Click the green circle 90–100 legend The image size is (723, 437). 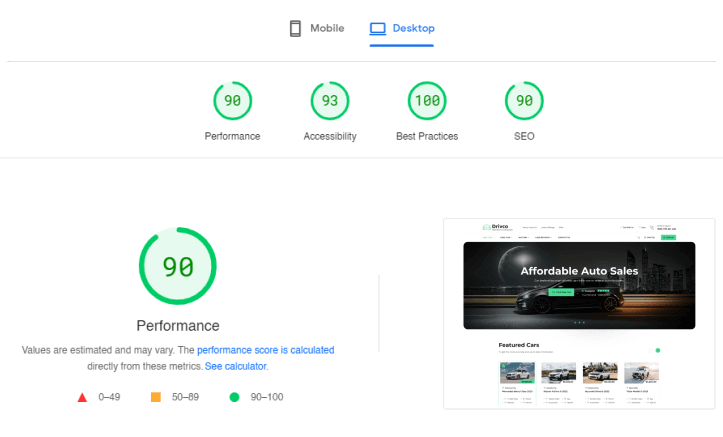(x=234, y=397)
